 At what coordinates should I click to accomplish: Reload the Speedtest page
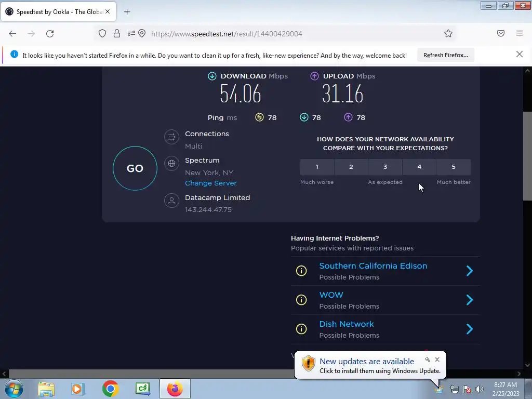coord(50,34)
